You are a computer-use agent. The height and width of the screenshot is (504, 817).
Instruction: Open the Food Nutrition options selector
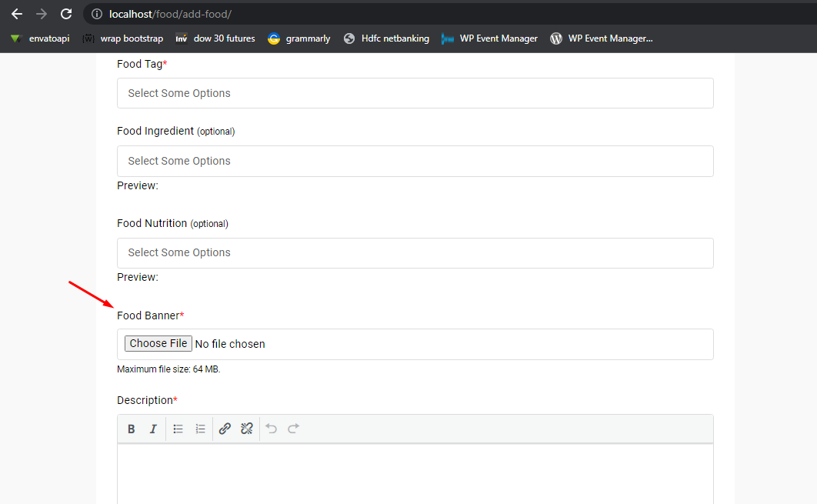click(x=415, y=253)
